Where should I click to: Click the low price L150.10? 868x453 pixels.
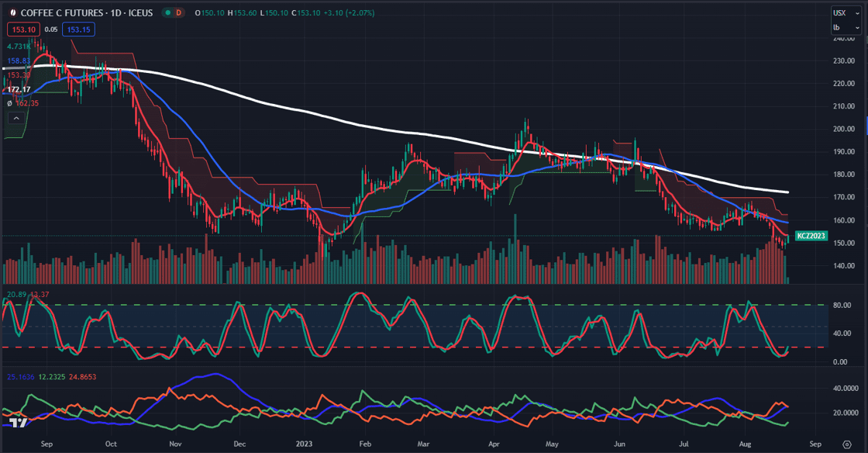coord(274,12)
